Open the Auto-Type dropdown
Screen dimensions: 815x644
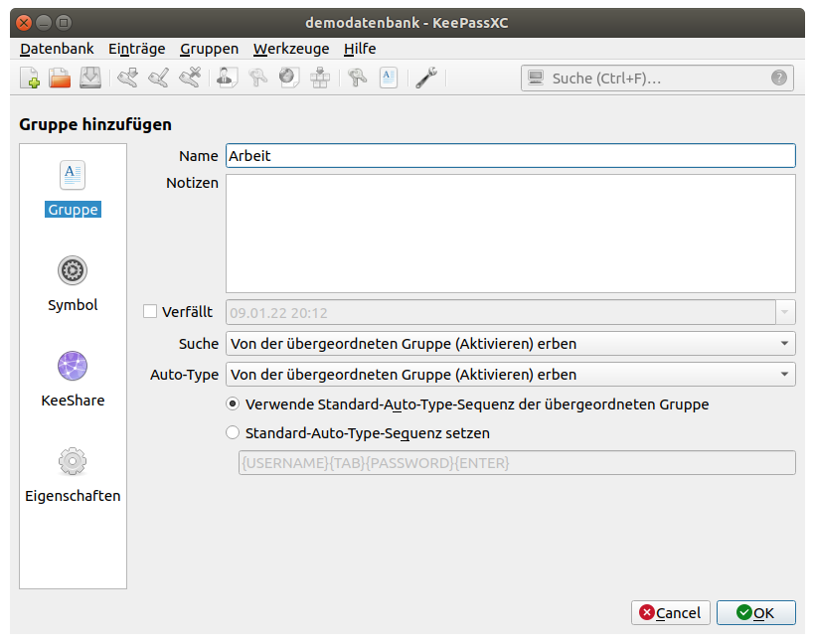510,375
